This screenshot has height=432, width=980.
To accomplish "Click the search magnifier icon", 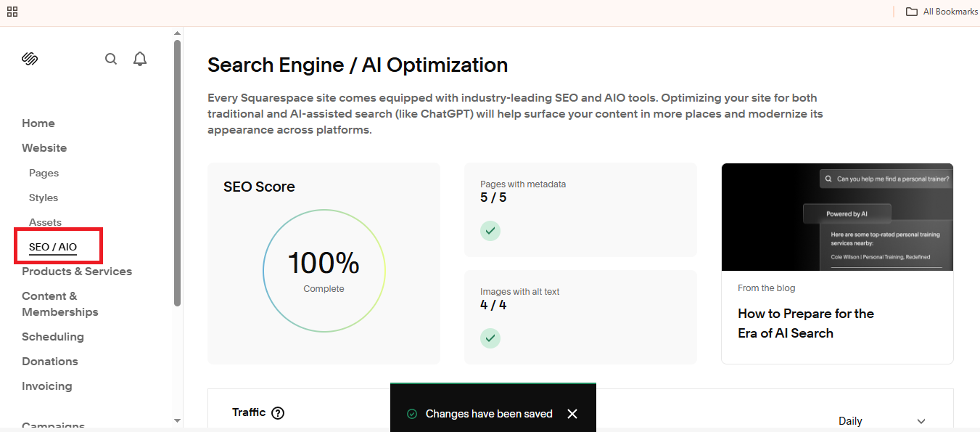I will click(111, 58).
